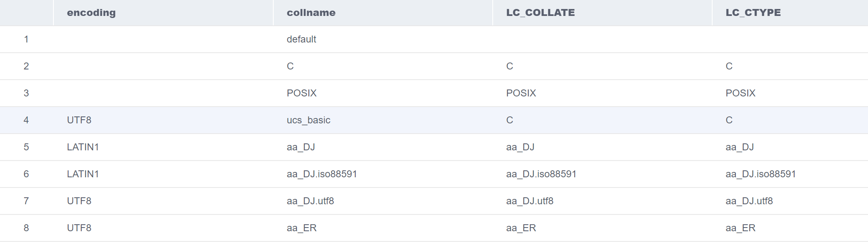
Task: Select the "aa_DJ" LC_COLLATE cell in row 5
Action: pyautogui.click(x=520, y=147)
